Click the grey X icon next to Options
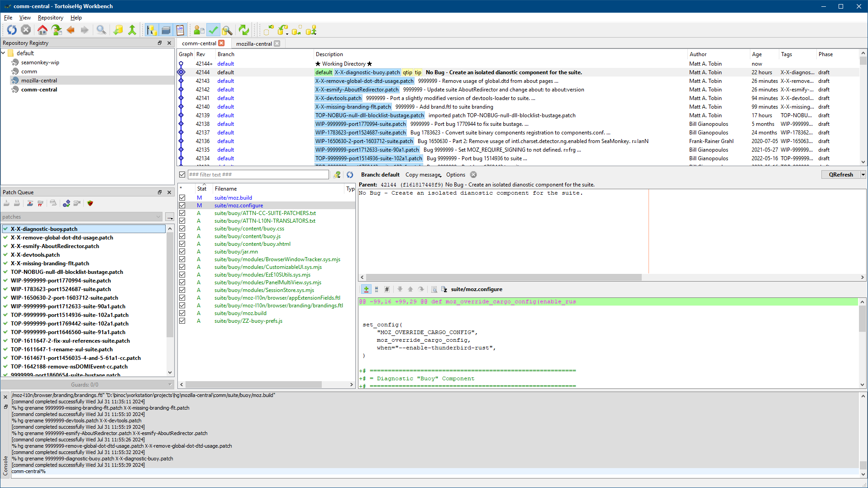Viewport: 868px width, 488px height. coord(473,175)
